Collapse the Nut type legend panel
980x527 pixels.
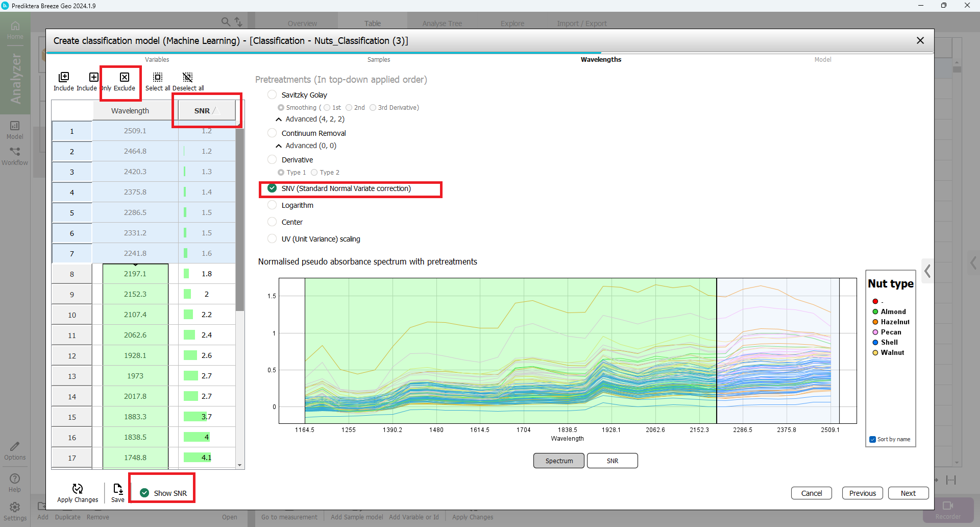point(927,271)
